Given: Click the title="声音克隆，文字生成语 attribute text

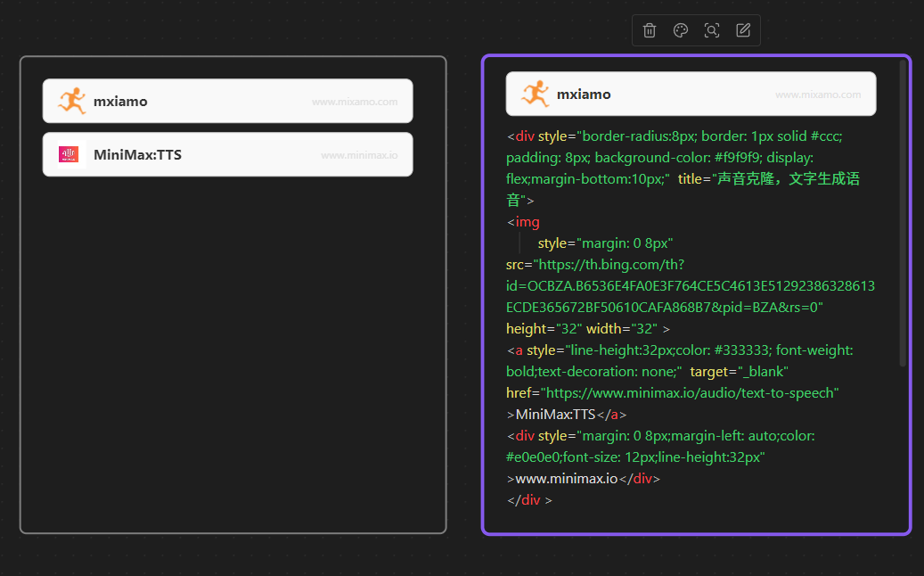Looking at the screenshot, I should (x=768, y=179).
